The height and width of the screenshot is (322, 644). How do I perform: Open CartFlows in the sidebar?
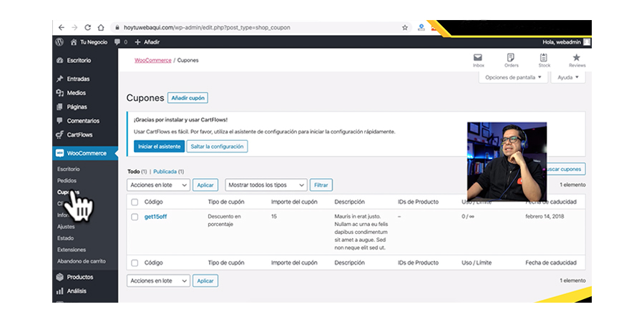tap(79, 135)
